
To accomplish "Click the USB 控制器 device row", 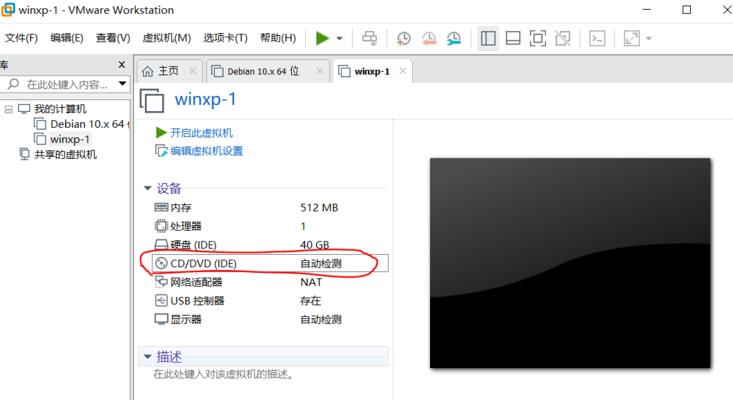I will click(x=270, y=300).
